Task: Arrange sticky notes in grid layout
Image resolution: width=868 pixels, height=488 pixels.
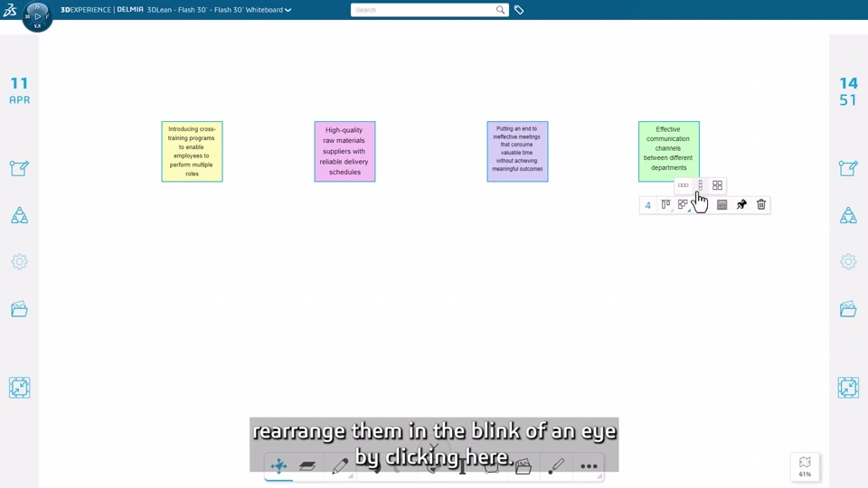Action: tap(717, 185)
